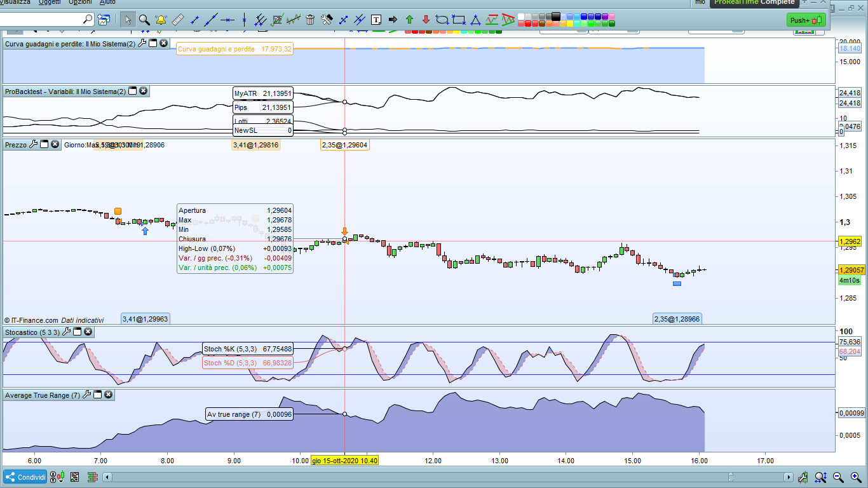Maximize the ProBacktest Variabili panel
This screenshot has height=488, width=868.
click(133, 91)
